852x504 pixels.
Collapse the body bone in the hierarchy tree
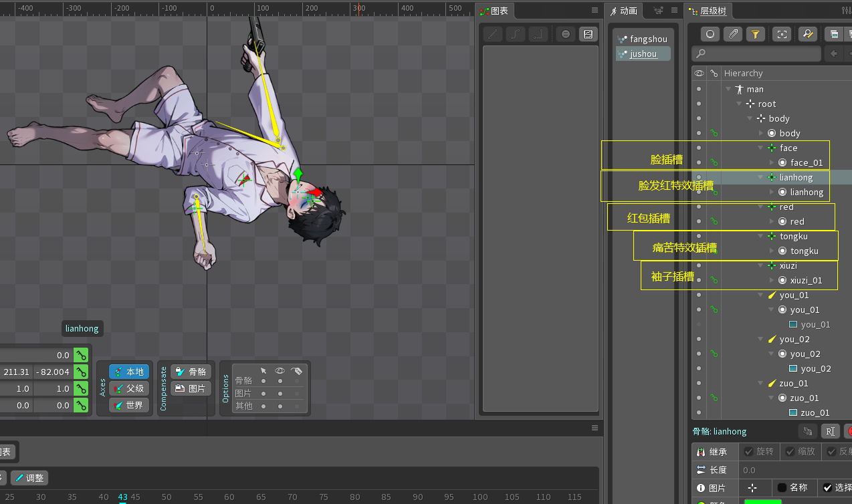750,119
